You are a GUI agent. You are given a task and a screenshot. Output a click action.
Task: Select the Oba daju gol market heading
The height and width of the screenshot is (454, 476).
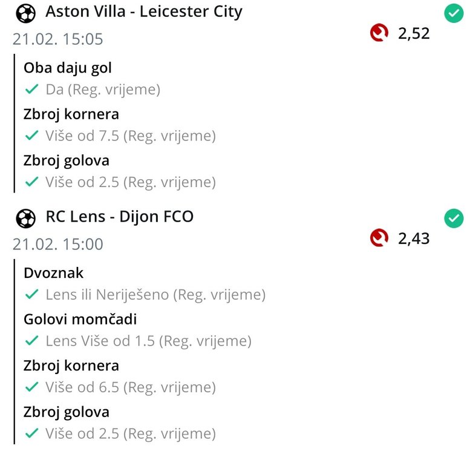click(68, 68)
